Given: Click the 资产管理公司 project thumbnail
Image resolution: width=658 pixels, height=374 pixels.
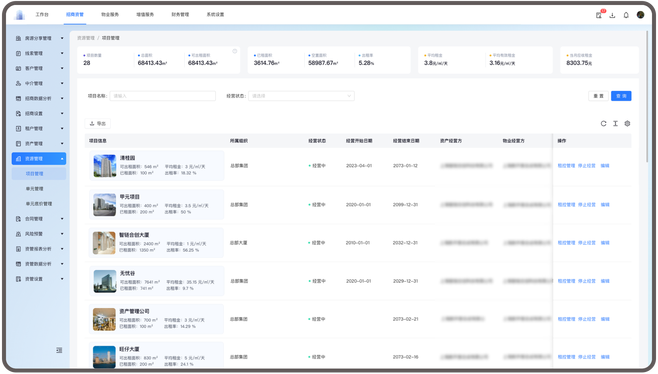Looking at the screenshot, I should pos(104,319).
